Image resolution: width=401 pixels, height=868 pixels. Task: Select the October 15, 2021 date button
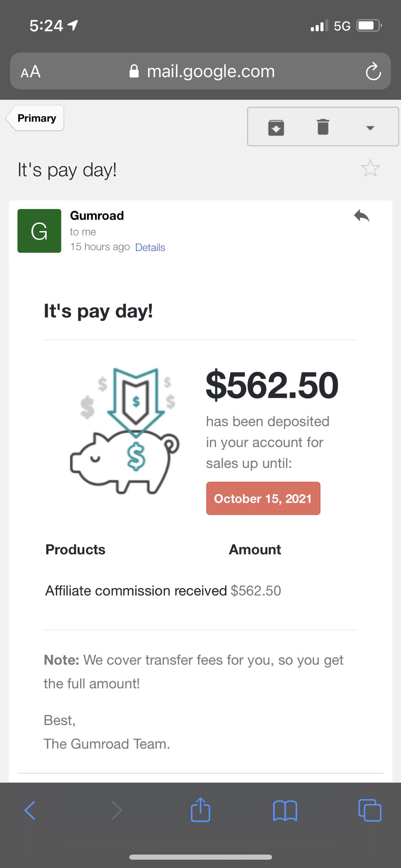[263, 498]
